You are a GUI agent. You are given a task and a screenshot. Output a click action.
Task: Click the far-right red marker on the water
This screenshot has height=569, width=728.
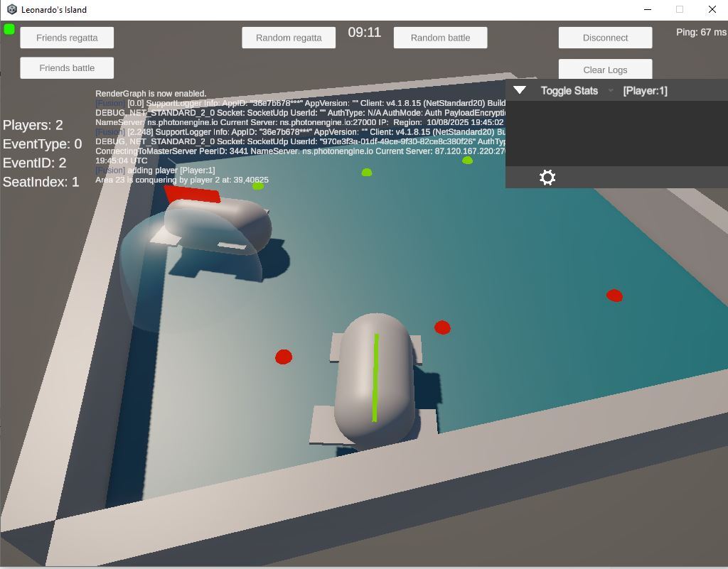tap(614, 296)
